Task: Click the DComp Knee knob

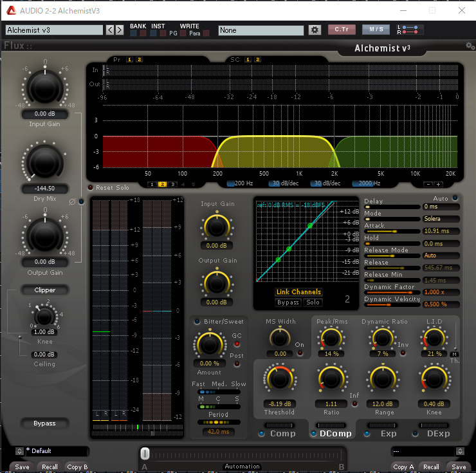Action: pyautogui.click(x=434, y=379)
